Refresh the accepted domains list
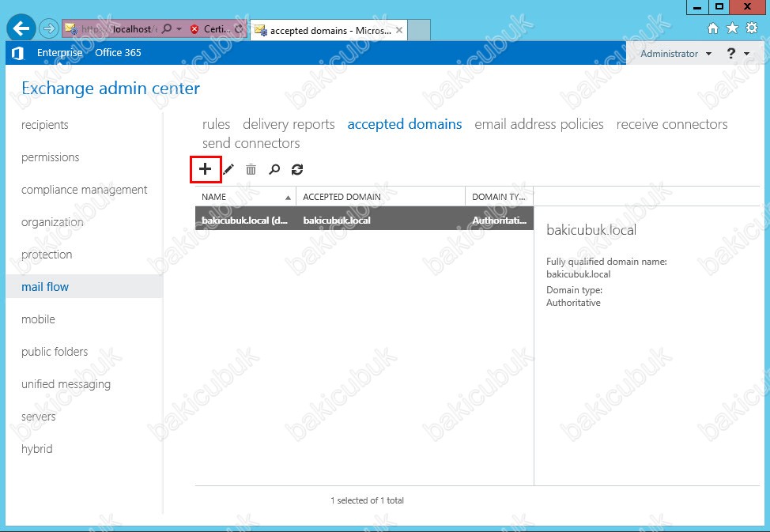This screenshot has height=532, width=770. (x=297, y=169)
